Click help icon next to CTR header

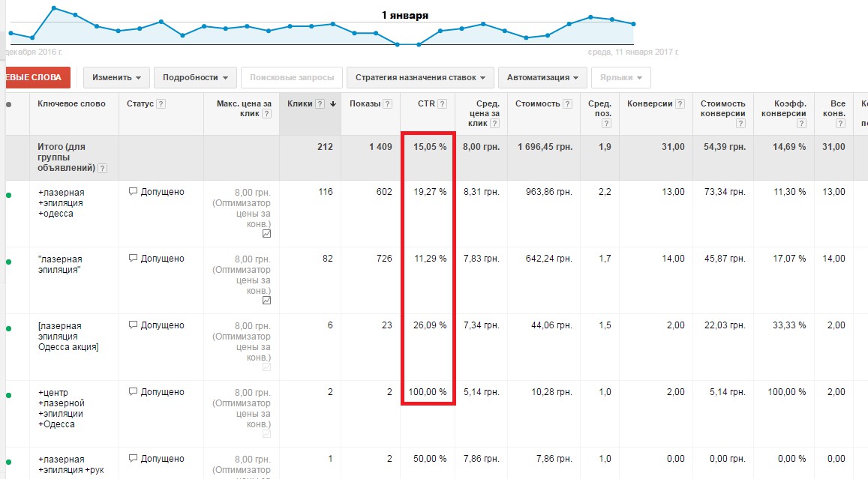pyautogui.click(x=442, y=104)
